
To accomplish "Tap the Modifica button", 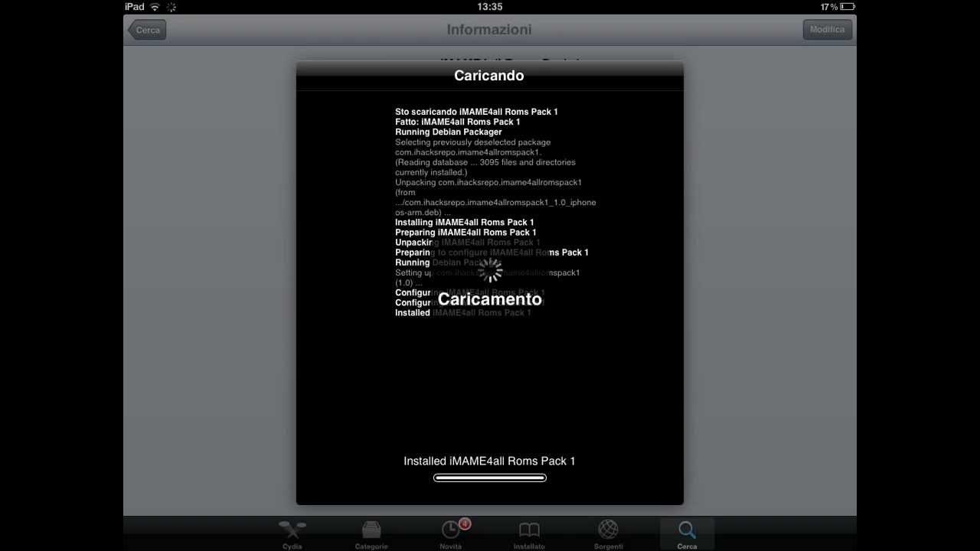I will tap(827, 30).
